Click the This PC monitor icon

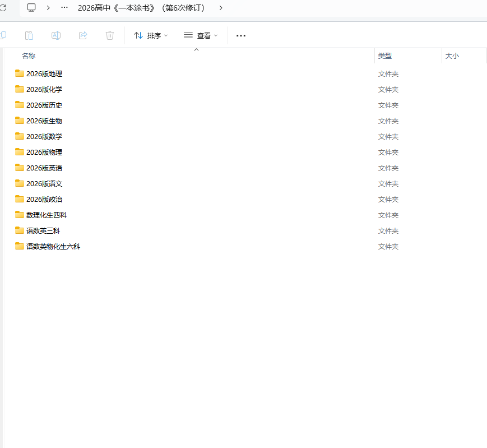[x=31, y=7]
